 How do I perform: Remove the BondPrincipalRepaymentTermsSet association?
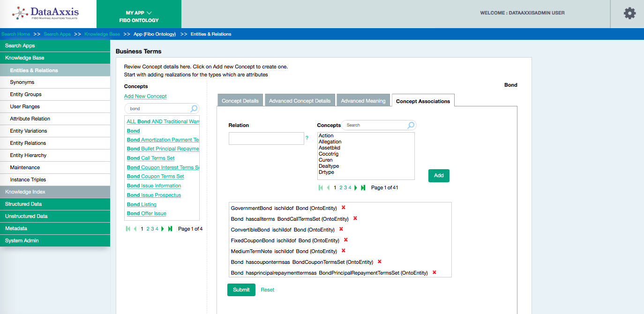tap(434, 272)
